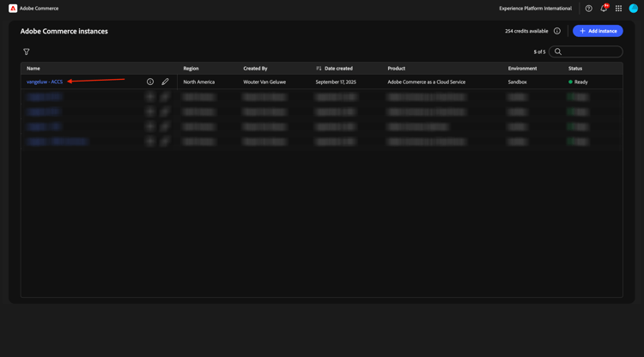Click the Adobe Commerce title text
The width and height of the screenshot is (644, 357).
(39, 9)
